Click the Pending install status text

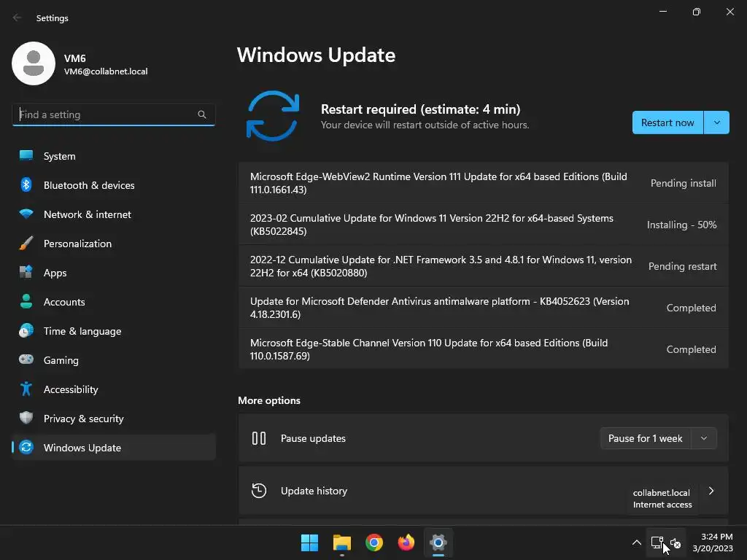click(x=683, y=183)
